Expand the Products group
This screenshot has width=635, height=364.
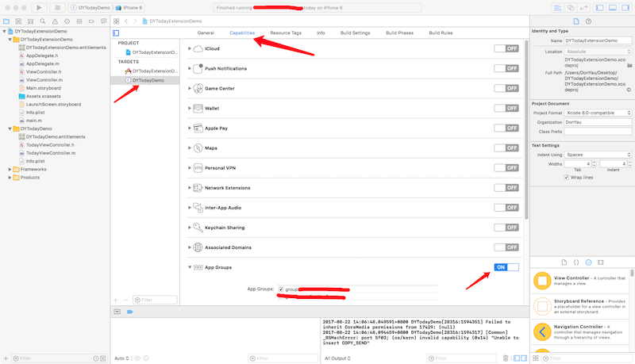click(x=10, y=177)
